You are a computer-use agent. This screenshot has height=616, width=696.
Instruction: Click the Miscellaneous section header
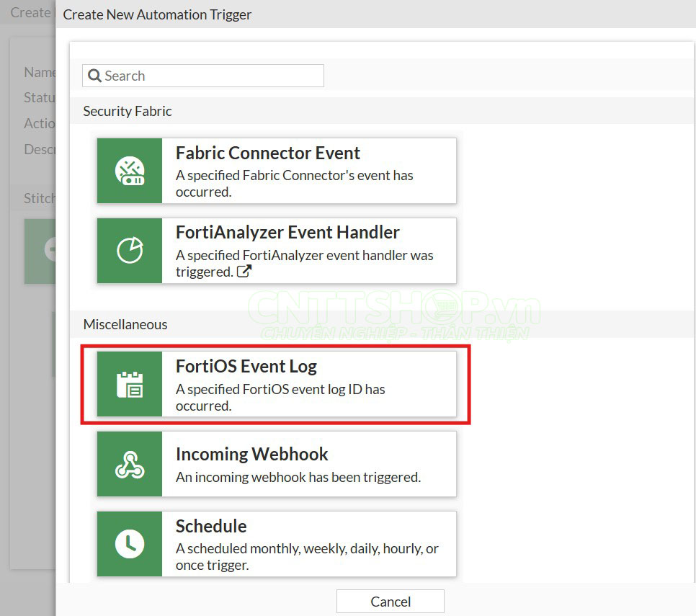click(x=125, y=324)
